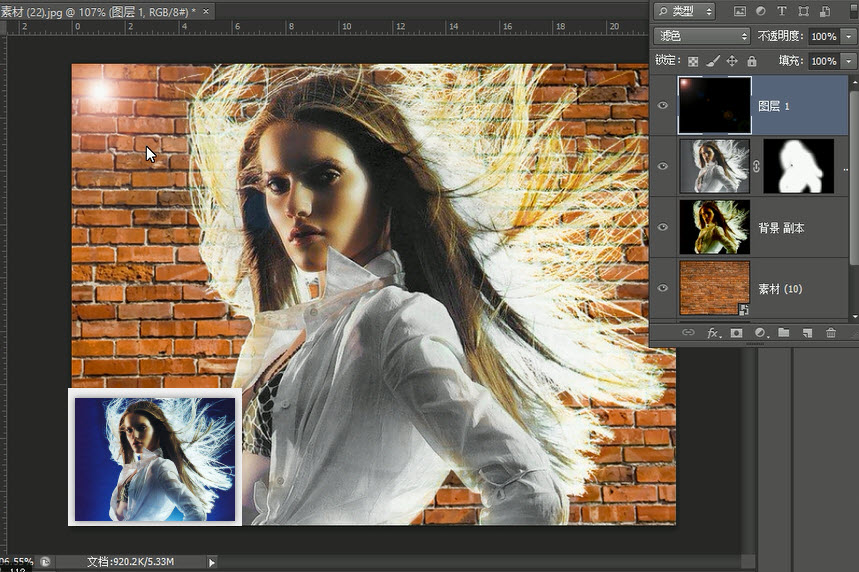Viewport: 859px width, 572px height.
Task: Lock position move-arrows icon
Action: [732, 61]
